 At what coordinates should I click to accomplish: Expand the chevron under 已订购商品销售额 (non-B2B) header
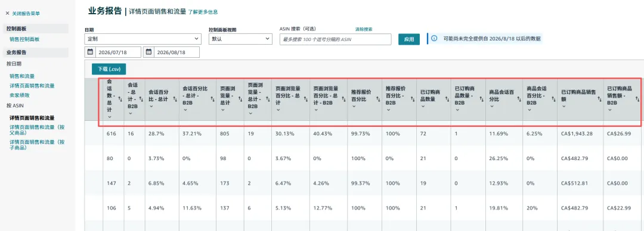pos(564,106)
